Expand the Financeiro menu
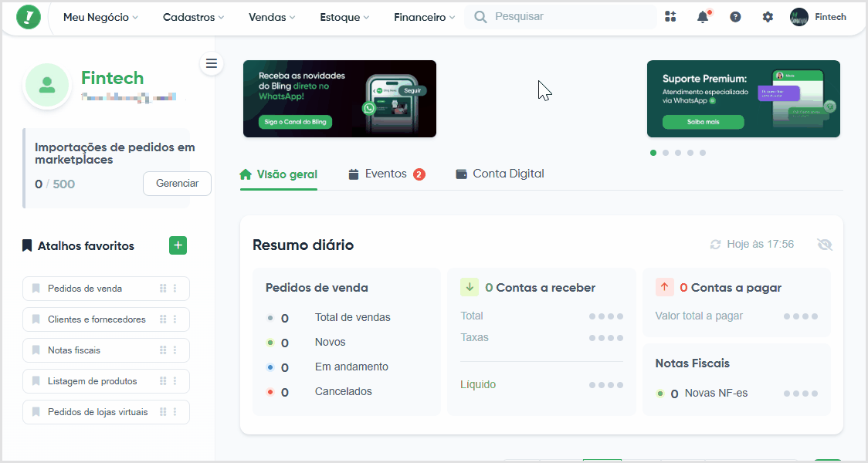The image size is (868, 463). coord(425,17)
